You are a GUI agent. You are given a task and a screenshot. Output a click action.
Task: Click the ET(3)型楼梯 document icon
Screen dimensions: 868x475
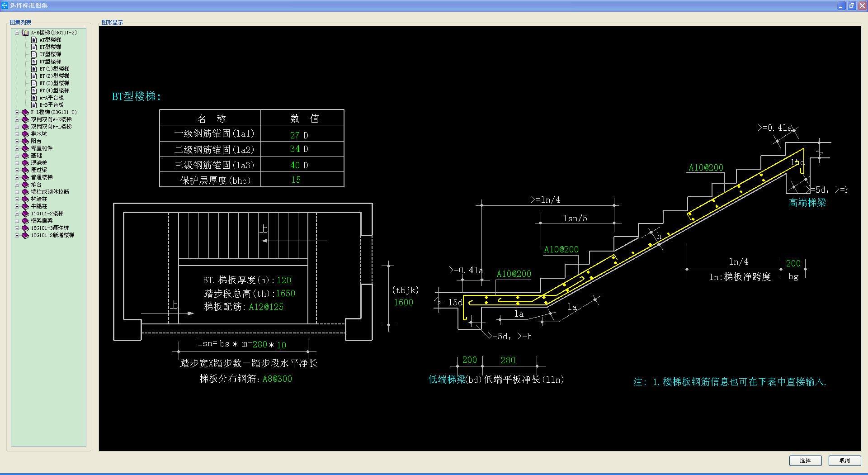coord(34,83)
